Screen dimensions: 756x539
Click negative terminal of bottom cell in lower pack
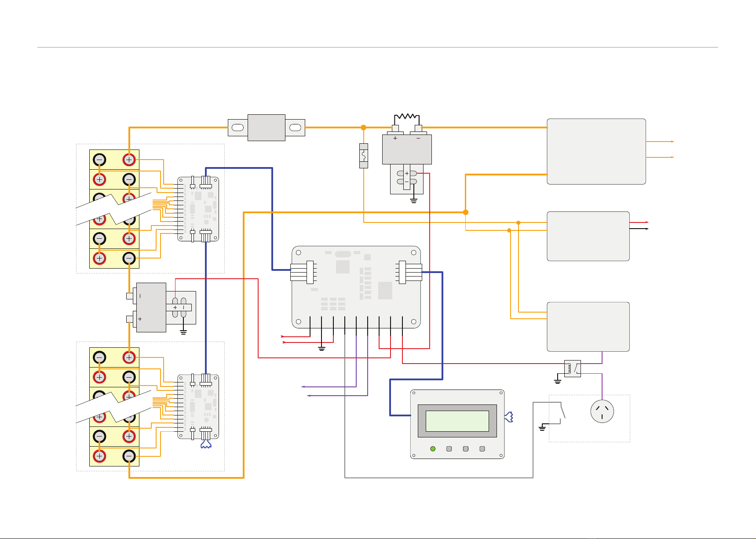(129, 456)
